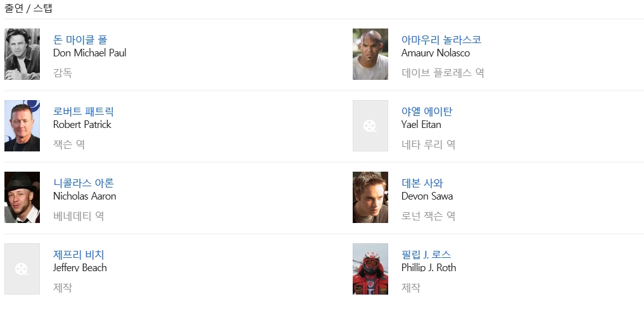644x325 pixels.
Task: Open the 데본 사와 profile link
Action: pyautogui.click(x=422, y=183)
